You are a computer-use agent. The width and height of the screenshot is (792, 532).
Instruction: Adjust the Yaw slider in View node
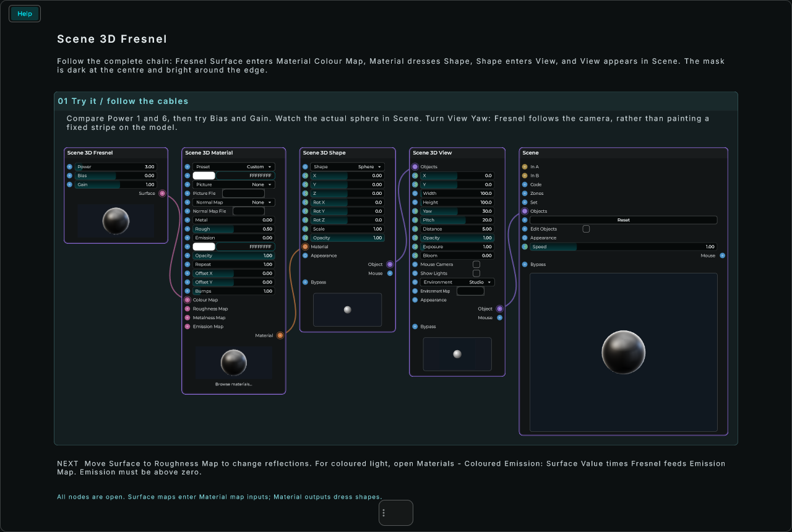[457, 211]
